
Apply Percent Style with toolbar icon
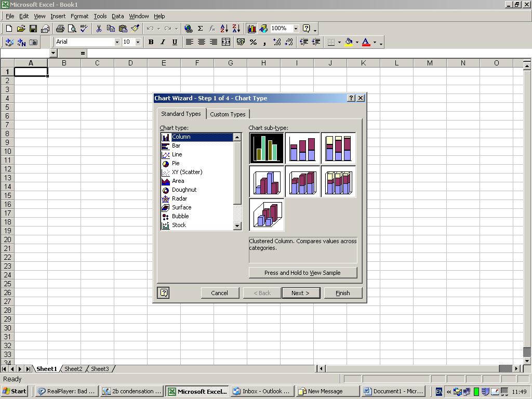pyautogui.click(x=252, y=42)
